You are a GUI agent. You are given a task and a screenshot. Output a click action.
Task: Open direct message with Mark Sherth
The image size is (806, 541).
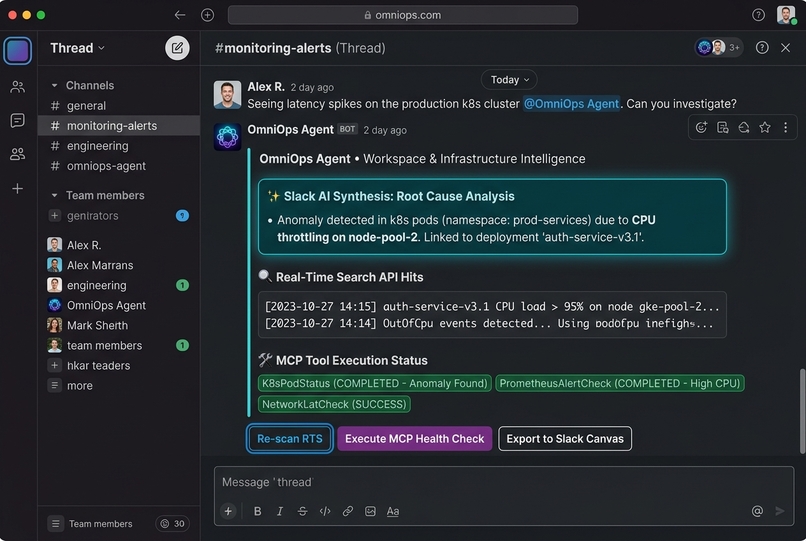(x=119, y=325)
